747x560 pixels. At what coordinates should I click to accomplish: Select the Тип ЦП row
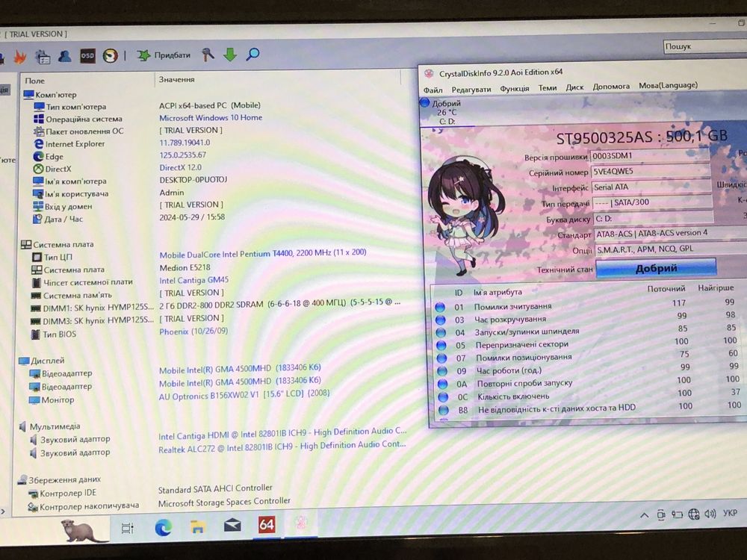pyautogui.click(x=52, y=257)
